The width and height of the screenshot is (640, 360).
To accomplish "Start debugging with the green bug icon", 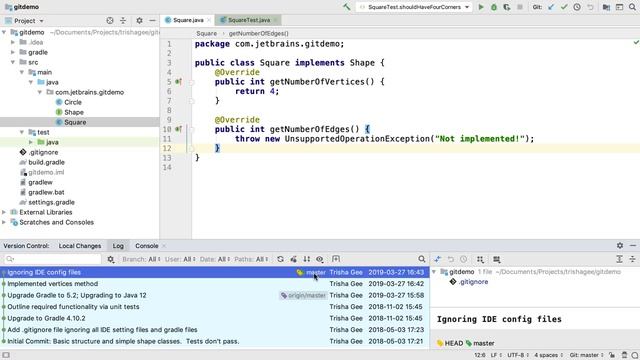I will (494, 7).
